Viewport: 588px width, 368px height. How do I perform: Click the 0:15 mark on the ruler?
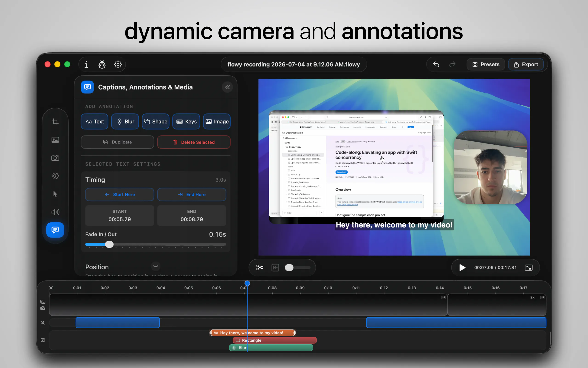[467, 288]
